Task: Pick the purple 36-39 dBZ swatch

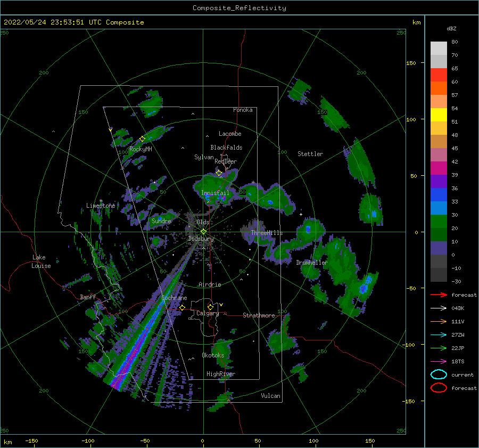Action: click(x=439, y=181)
